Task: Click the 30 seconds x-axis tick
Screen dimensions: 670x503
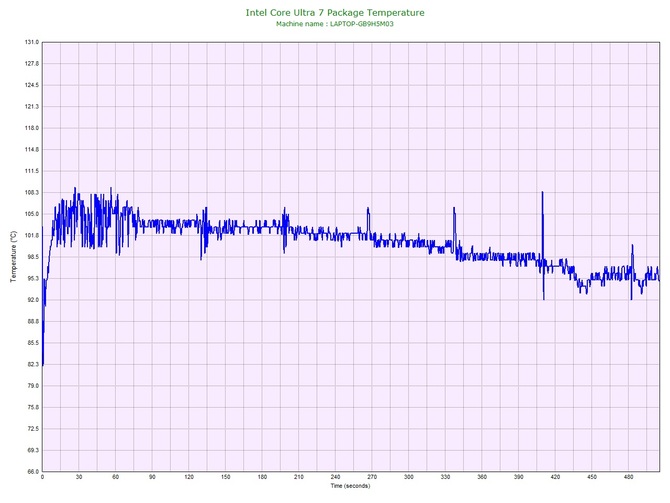Action: pos(79,477)
